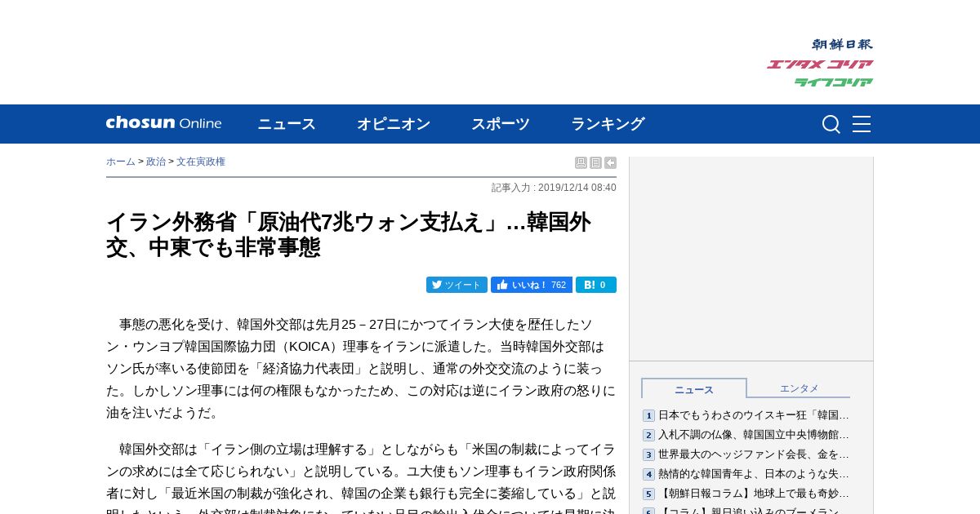Screen dimensions: 980x514
Task: Open ranking 2 入札不調の仏像 article
Action: 754,435
